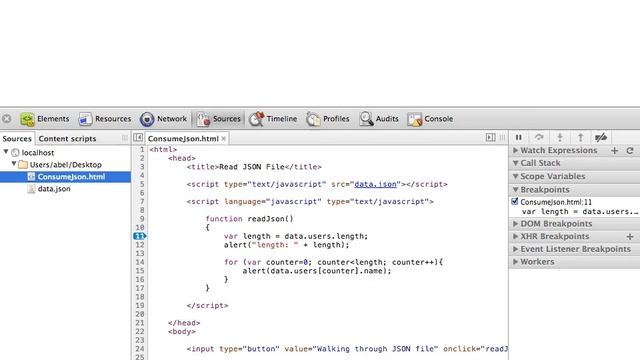Click the 'function readJson()' code line
Screen dimensions: 640x360
tap(249, 219)
